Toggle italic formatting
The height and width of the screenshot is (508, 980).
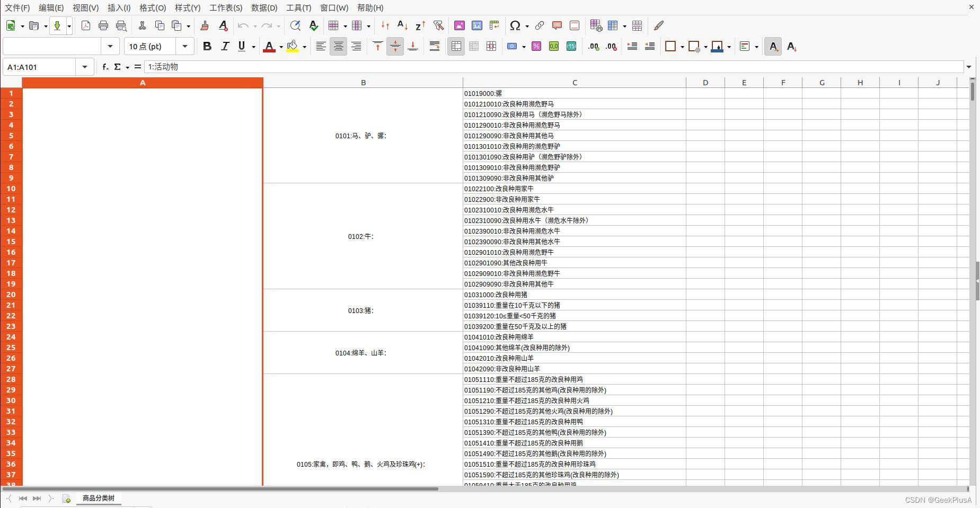pyautogui.click(x=225, y=47)
